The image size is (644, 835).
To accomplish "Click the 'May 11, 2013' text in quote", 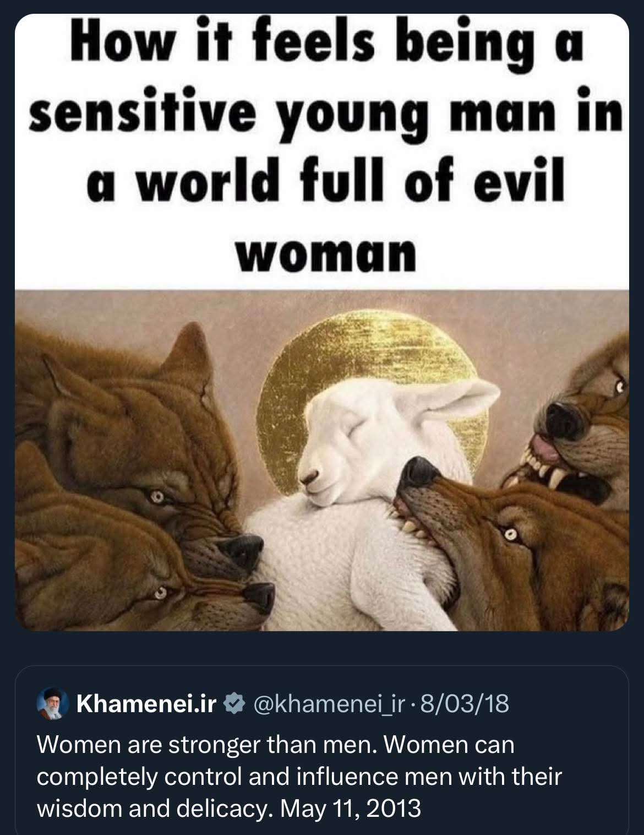I will pos(351,809).
